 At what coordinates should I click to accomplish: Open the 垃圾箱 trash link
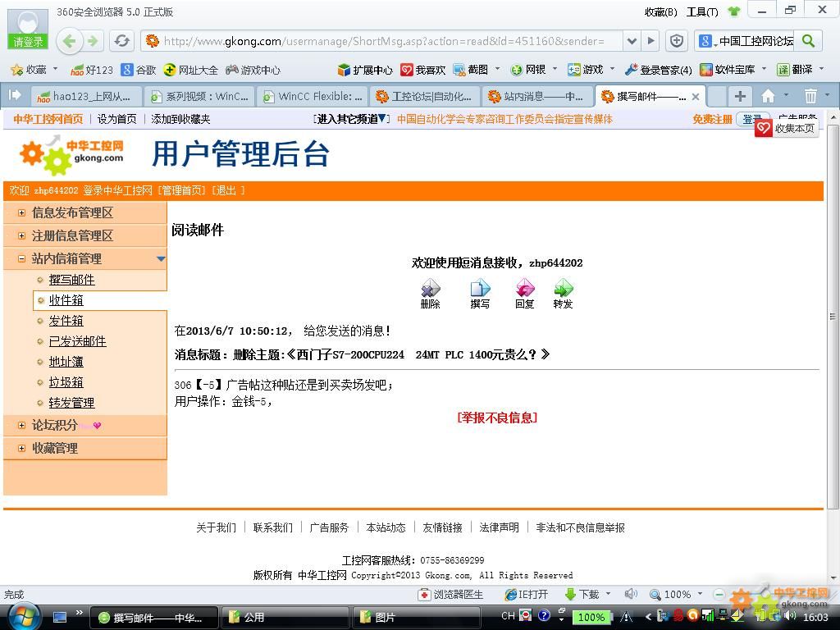coord(66,382)
